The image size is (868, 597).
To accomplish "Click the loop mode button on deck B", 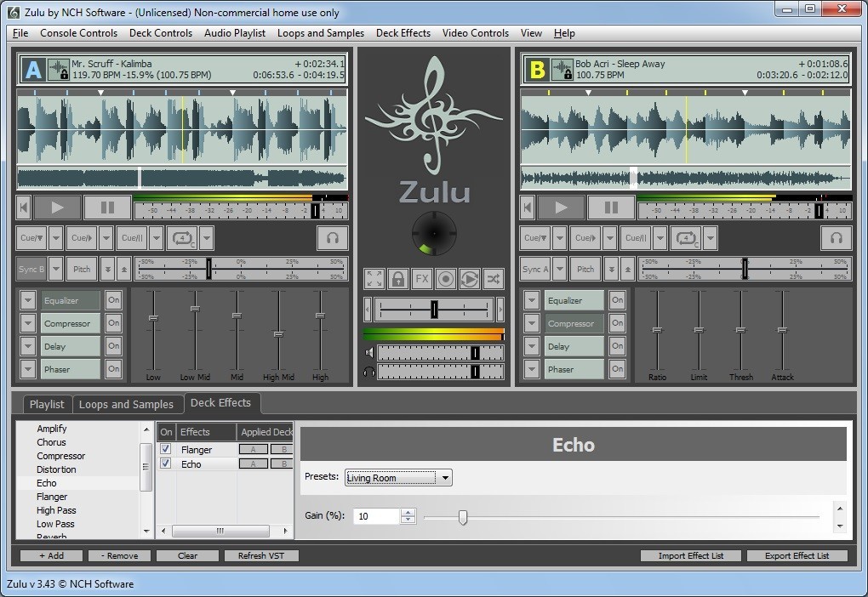I will pyautogui.click(x=686, y=237).
